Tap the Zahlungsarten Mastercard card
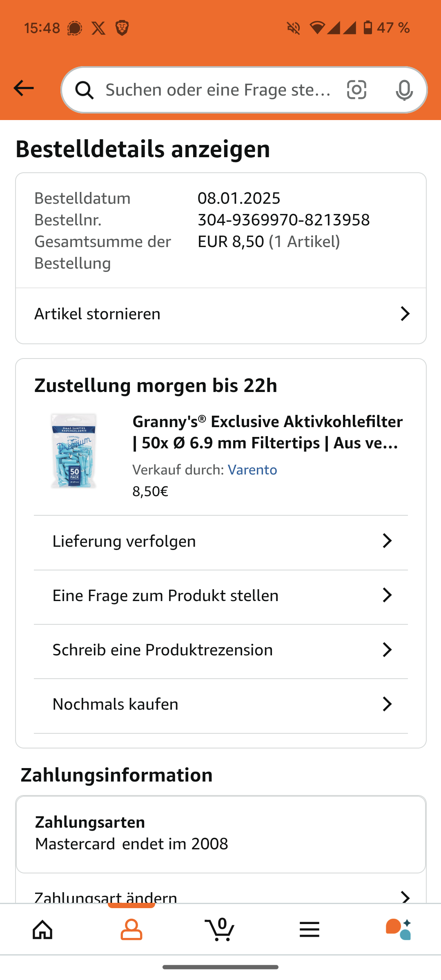Screen dimensions: 441x980 click(x=220, y=834)
